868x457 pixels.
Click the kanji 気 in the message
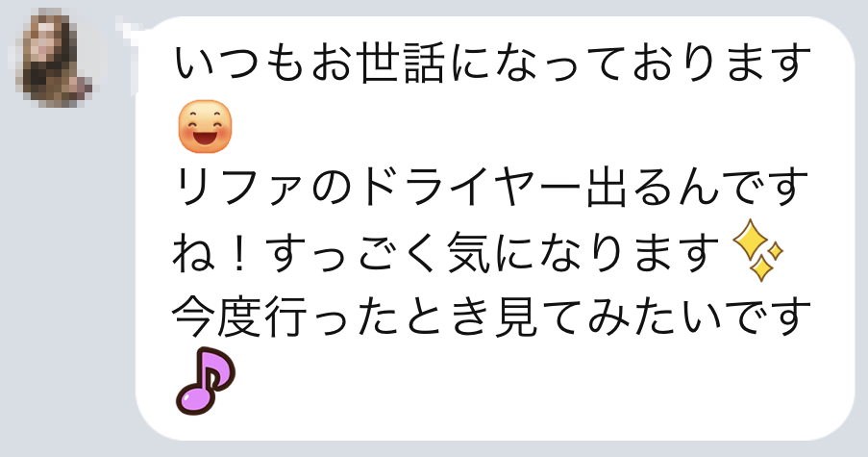click(469, 253)
